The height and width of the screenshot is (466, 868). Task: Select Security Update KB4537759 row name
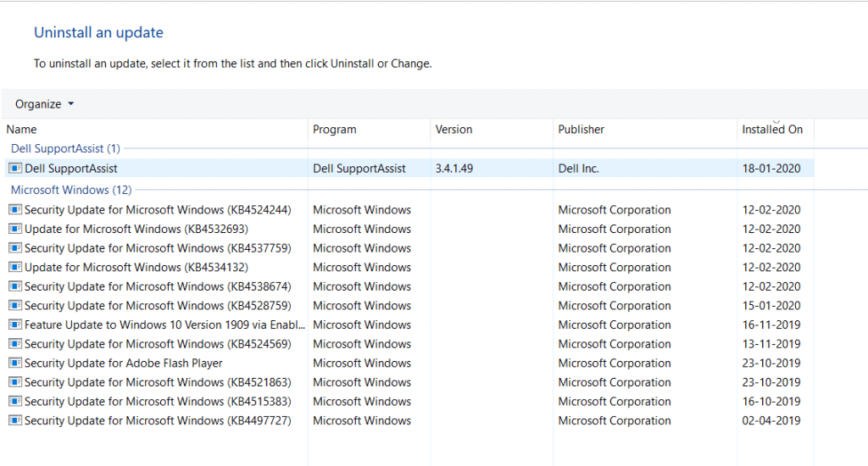point(158,248)
